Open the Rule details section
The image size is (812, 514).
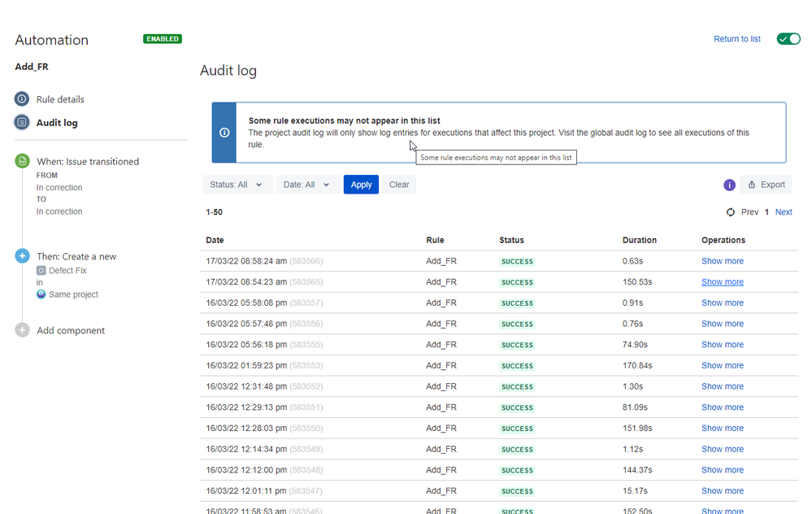60,99
